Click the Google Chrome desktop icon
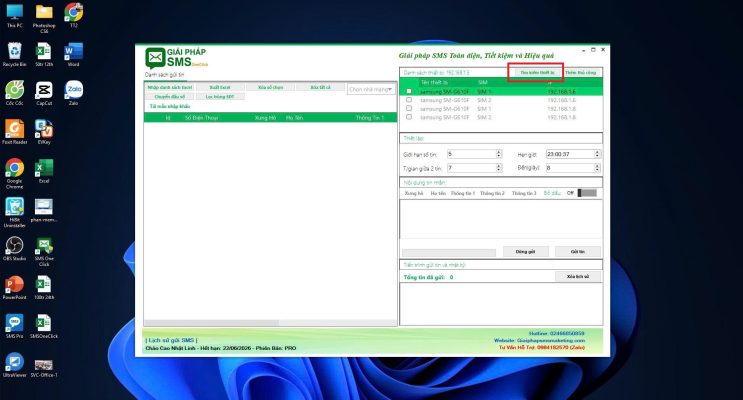This screenshot has width=743, height=400. [x=14, y=170]
